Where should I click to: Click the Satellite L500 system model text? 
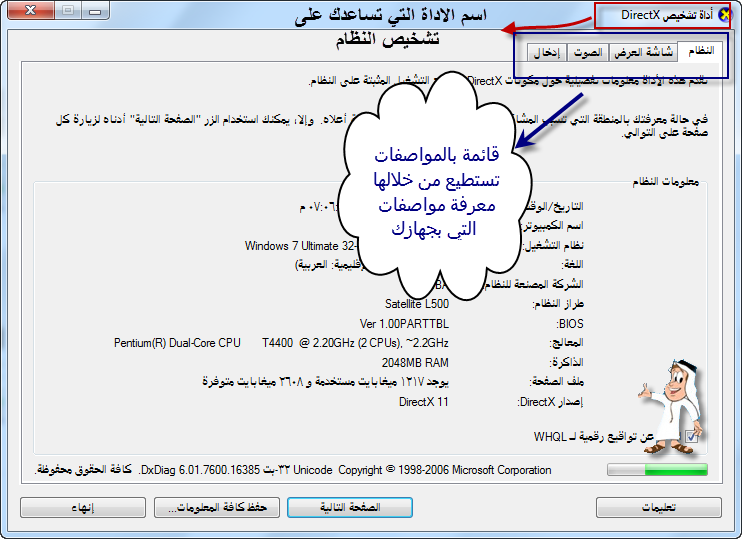(x=417, y=303)
